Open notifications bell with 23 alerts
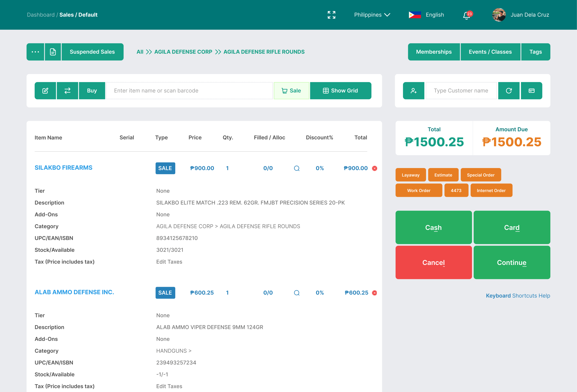Viewport: 577px width, 392px height. (467, 15)
